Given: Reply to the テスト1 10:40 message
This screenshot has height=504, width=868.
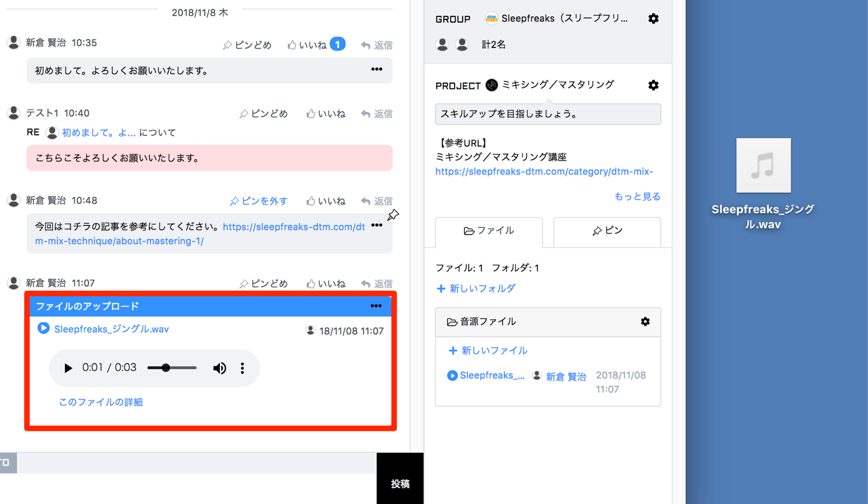Looking at the screenshot, I should pyautogui.click(x=377, y=114).
